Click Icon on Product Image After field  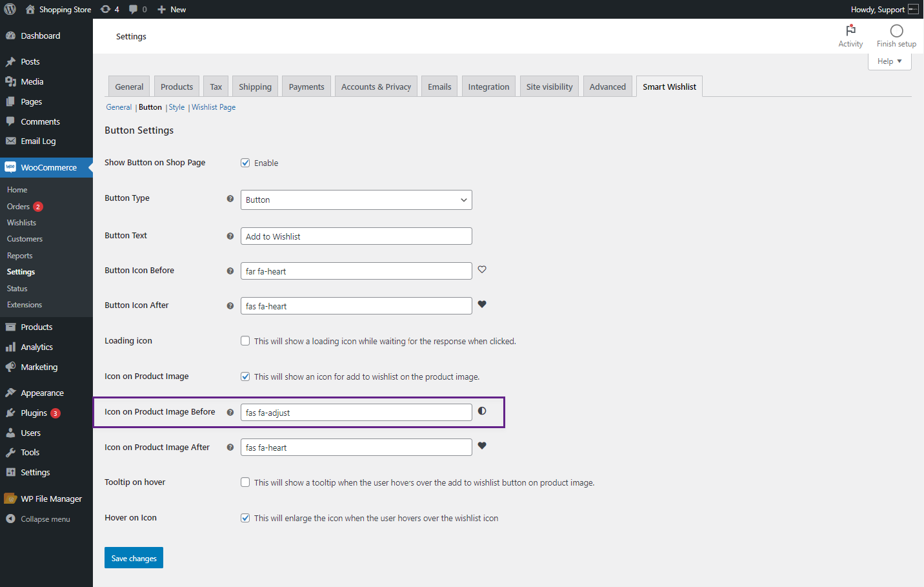click(x=356, y=448)
